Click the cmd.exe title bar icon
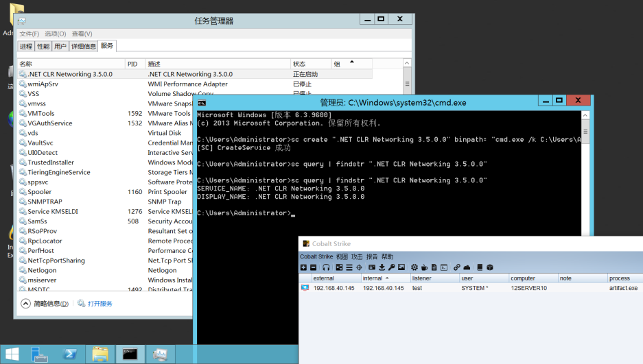 202,103
